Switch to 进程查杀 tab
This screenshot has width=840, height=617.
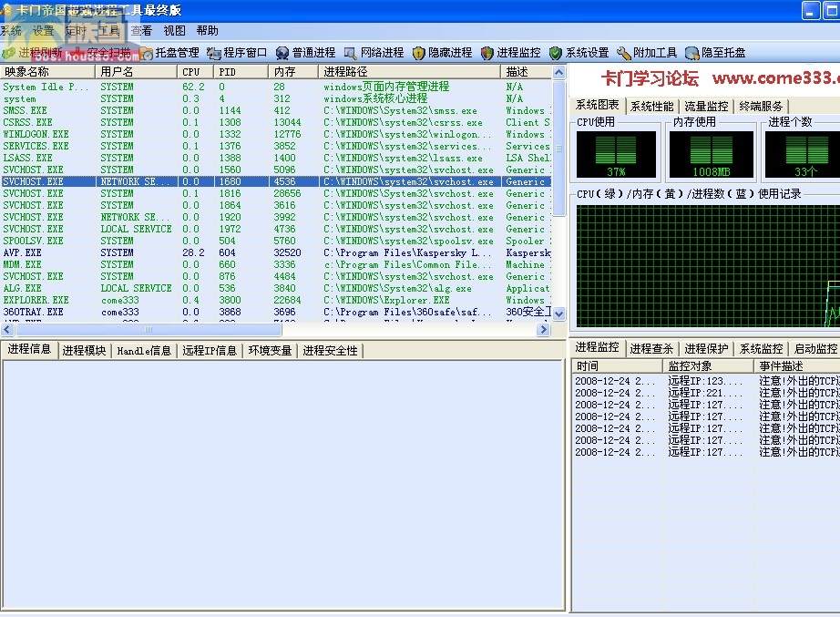tap(651, 349)
